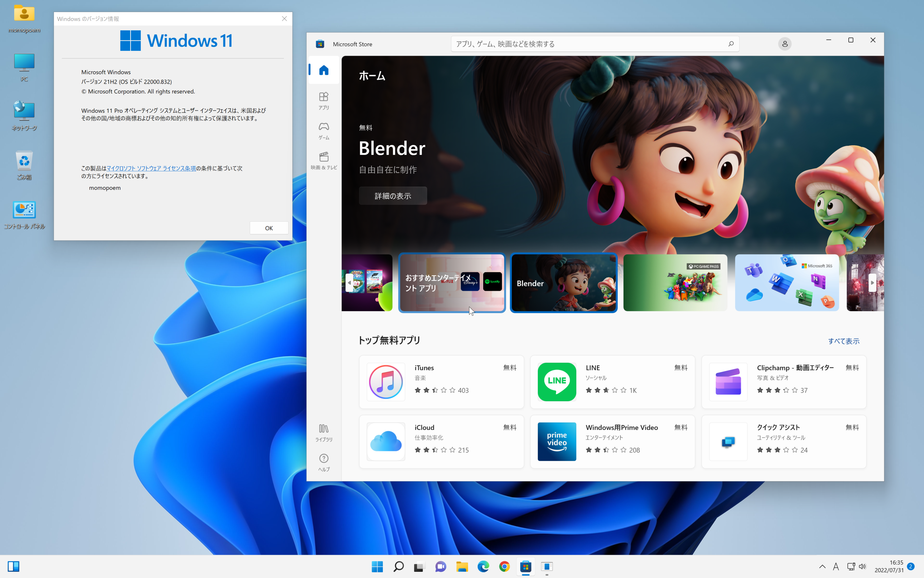Open 映画 & テレビ in Store sidebar
The image size is (924, 578).
(323, 160)
